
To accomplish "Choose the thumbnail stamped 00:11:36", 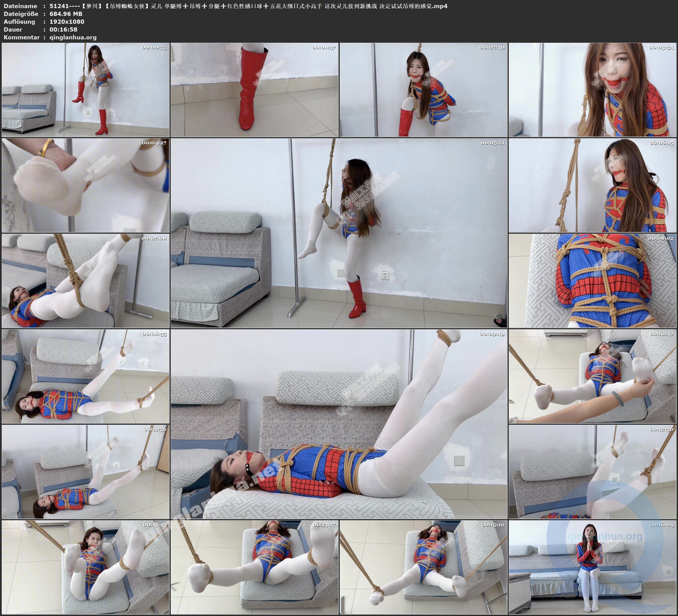I will point(85,472).
